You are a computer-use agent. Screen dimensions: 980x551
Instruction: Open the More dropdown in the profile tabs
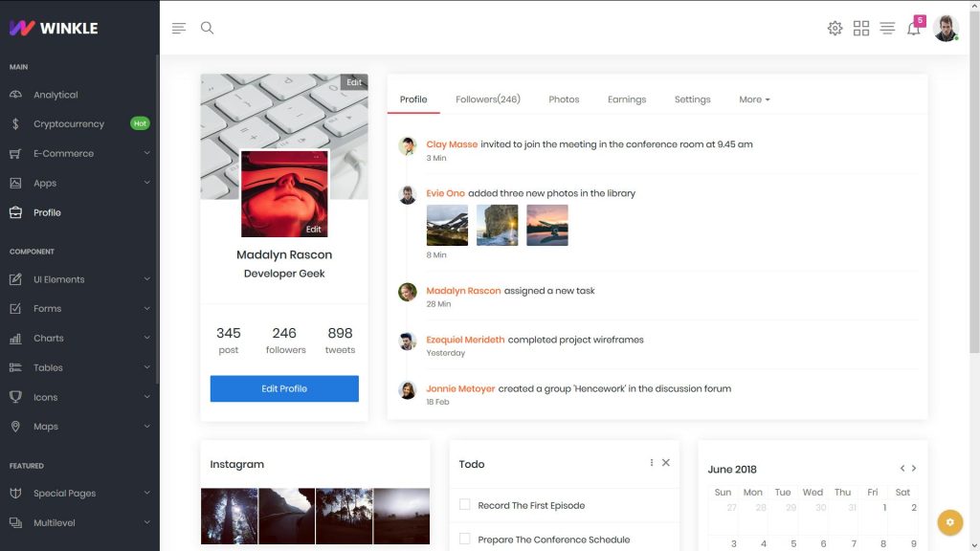point(753,99)
